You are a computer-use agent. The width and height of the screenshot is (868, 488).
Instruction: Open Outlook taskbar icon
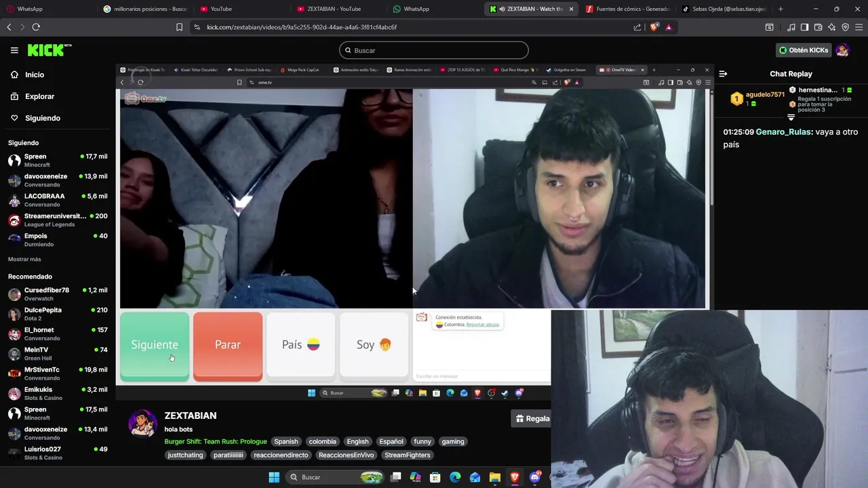coord(475,477)
